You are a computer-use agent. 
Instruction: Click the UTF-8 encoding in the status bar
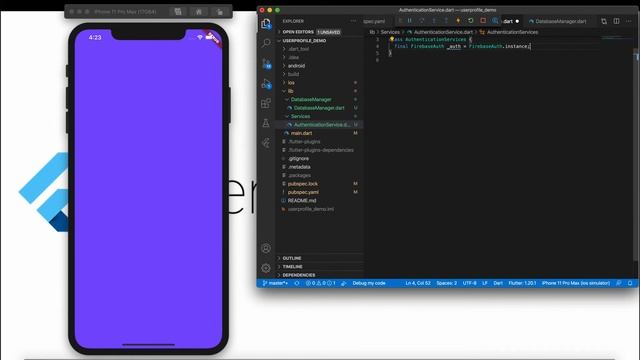469,283
